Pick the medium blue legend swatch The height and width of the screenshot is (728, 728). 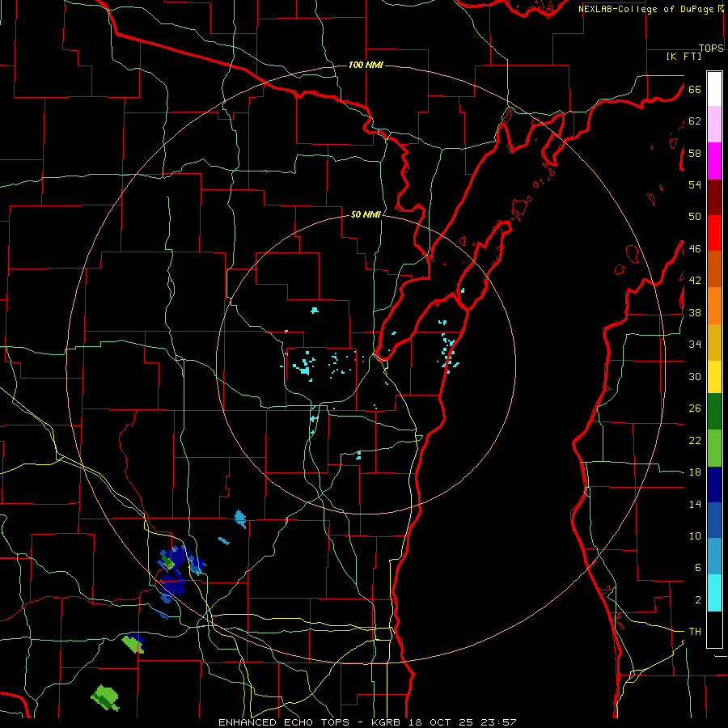tap(714, 520)
